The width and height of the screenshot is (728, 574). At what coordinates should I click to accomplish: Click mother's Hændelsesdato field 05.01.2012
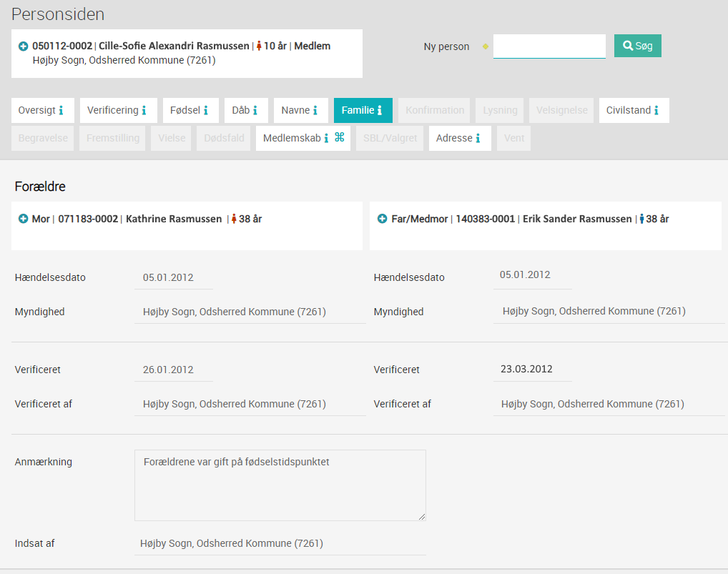tap(174, 278)
